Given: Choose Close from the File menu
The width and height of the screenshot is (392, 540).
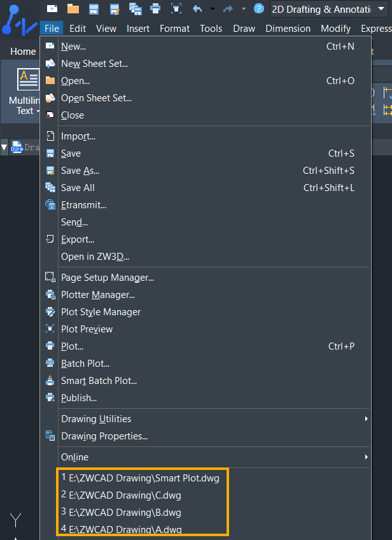Looking at the screenshot, I should pos(206,115).
